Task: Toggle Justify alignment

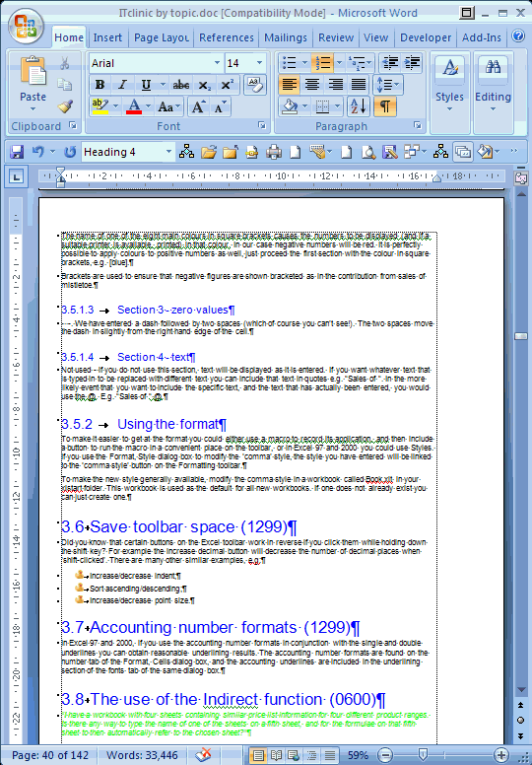Action: (359, 85)
